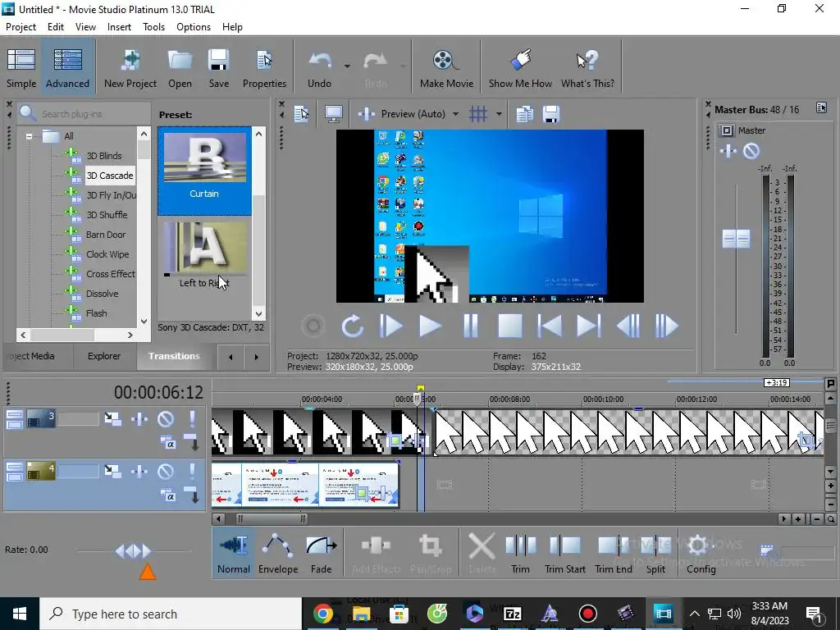Screen dimensions: 840x630
Task: Step to the previous frame
Action: [628, 326]
